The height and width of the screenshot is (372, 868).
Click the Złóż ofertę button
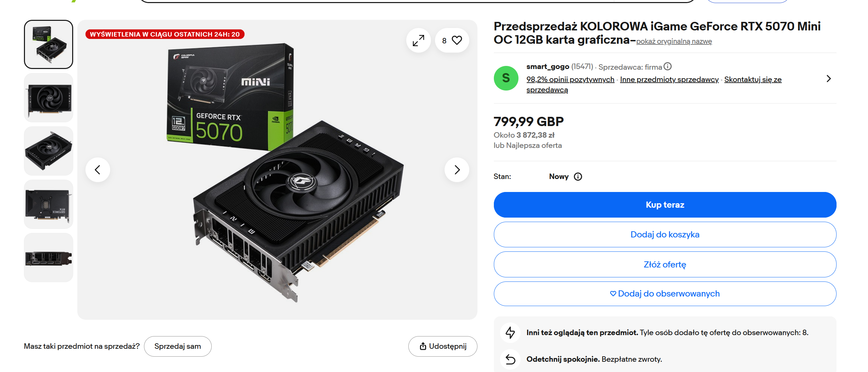click(x=665, y=264)
